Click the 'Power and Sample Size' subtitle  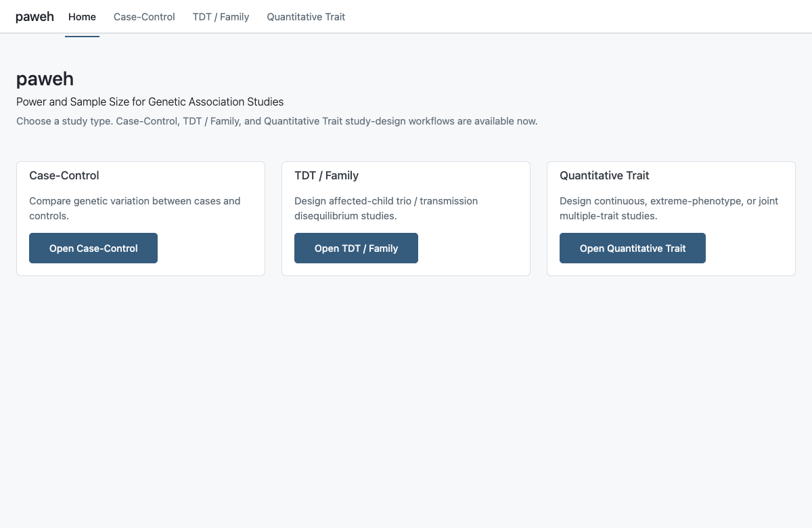point(150,102)
